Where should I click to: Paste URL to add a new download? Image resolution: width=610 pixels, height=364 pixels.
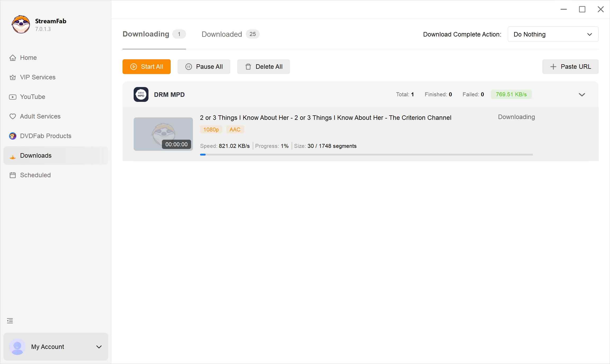pos(570,67)
